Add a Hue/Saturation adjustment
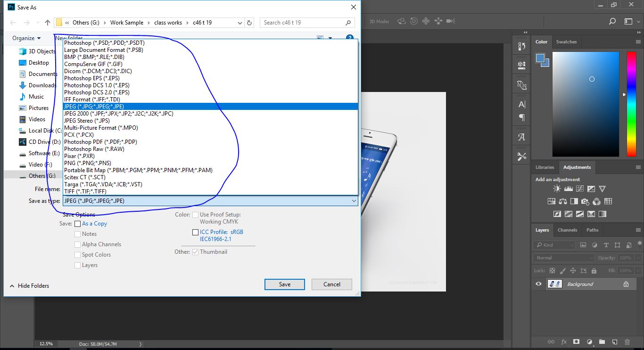Viewport: 644px width, 350px height. [x=552, y=201]
